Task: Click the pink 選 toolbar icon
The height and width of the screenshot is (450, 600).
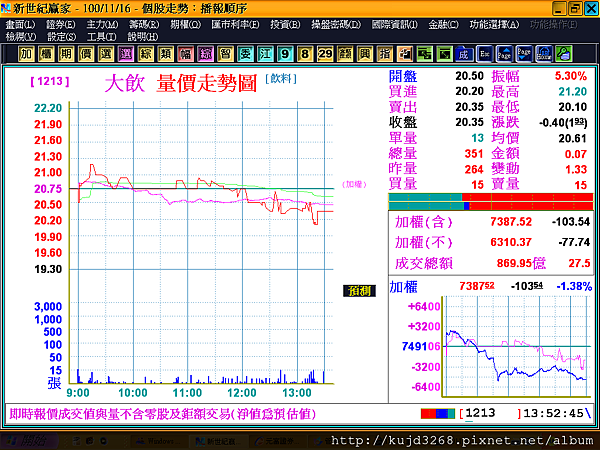Action: 126,54
